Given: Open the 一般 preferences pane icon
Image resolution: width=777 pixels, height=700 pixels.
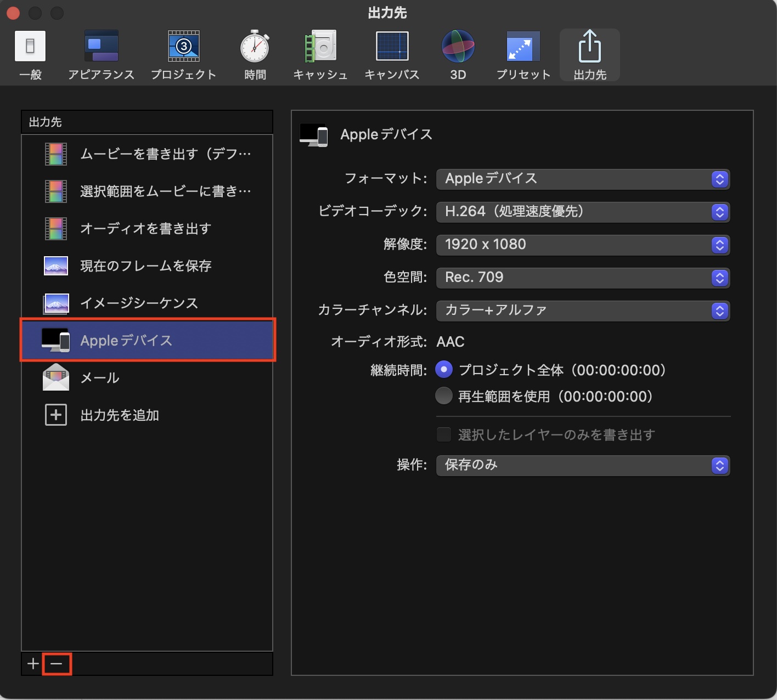Looking at the screenshot, I should pyautogui.click(x=30, y=46).
